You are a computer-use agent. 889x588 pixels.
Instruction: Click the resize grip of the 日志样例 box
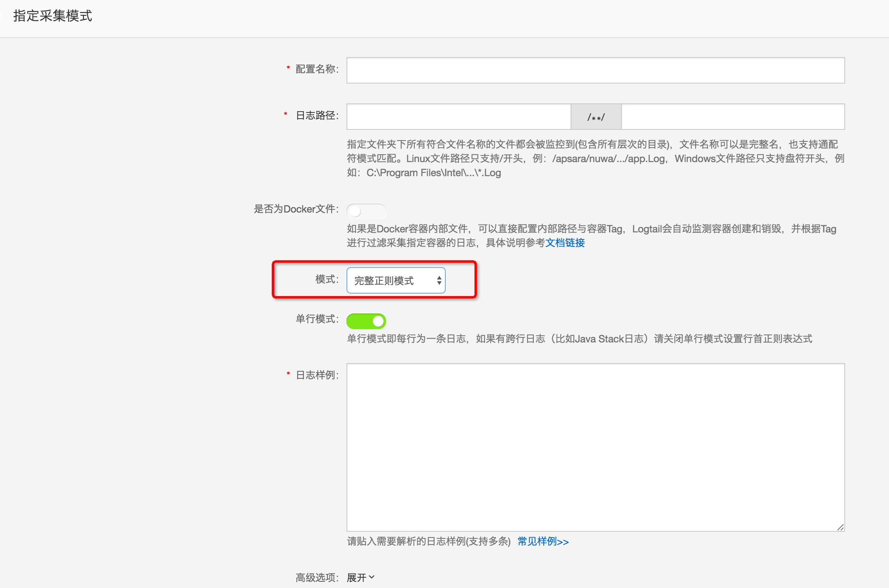pos(840,527)
